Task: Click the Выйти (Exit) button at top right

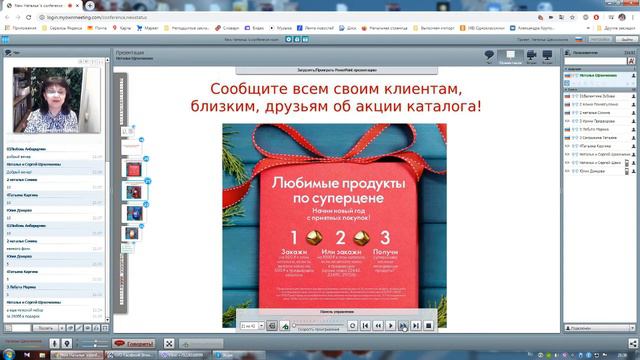Action: (x=627, y=39)
